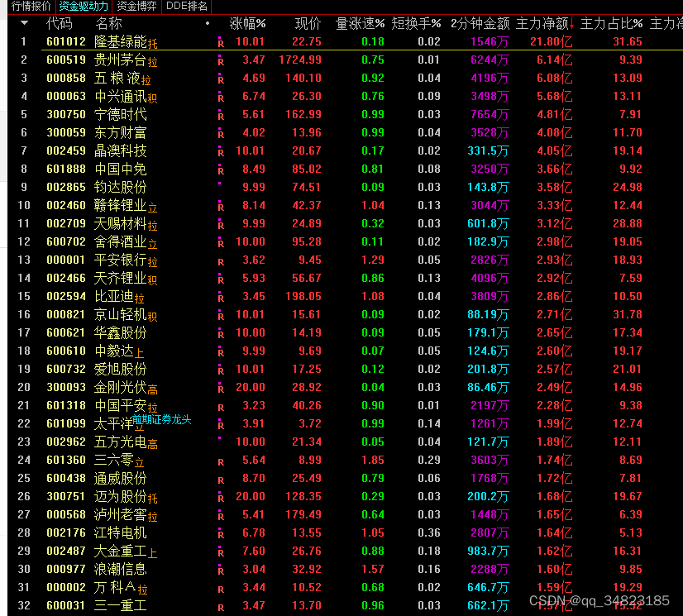The image size is (683, 616).
Task: Open the 资金博弈 tab
Action: 136,6
